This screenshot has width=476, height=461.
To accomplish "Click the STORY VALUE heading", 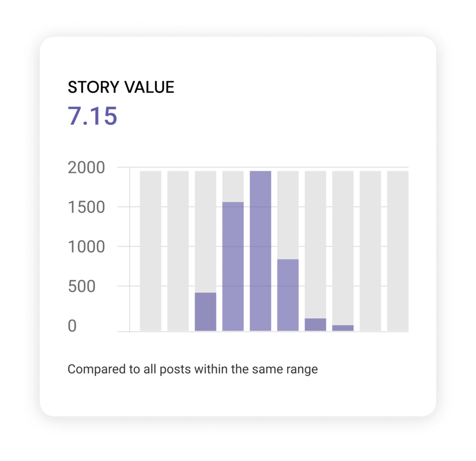I will pos(121,87).
